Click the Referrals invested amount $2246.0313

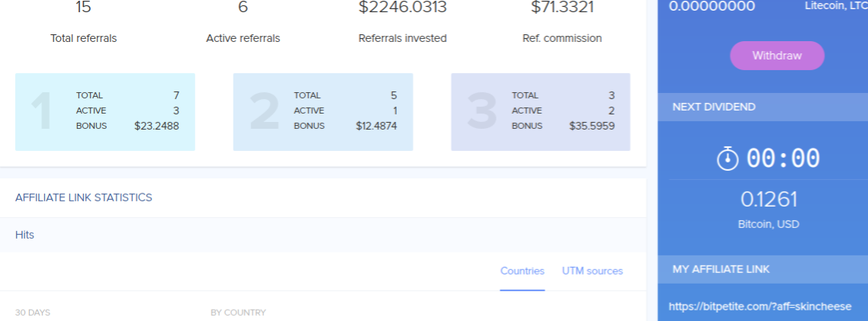(403, 7)
